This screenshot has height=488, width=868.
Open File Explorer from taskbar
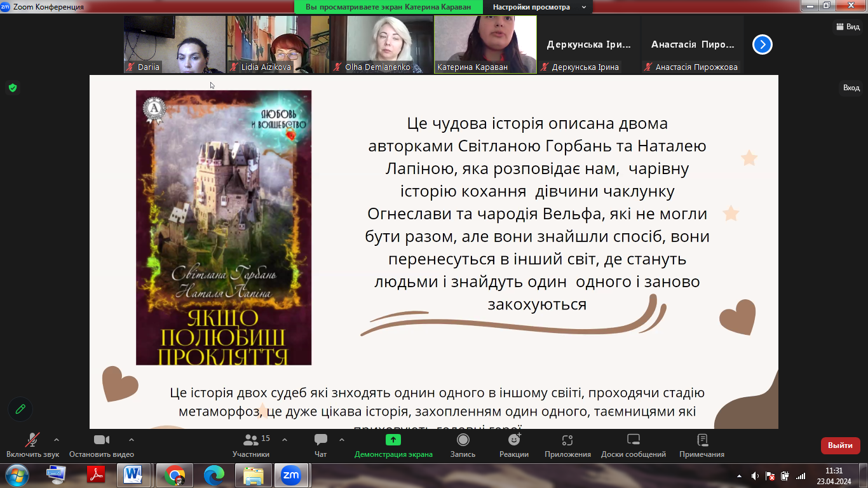pos(254,475)
